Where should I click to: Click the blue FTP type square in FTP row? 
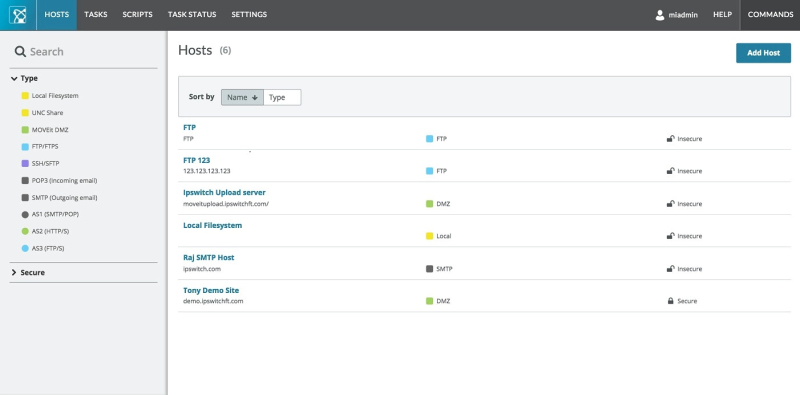coord(430,138)
